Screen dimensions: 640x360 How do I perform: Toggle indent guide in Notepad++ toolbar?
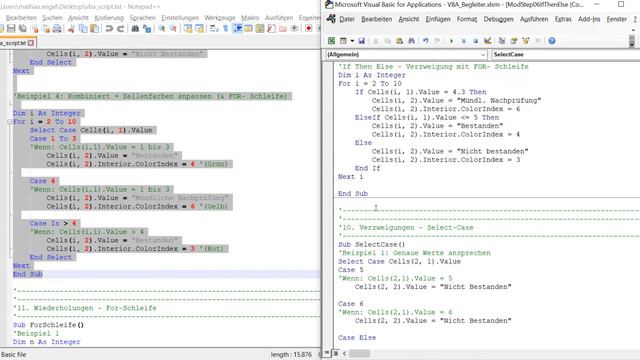(x=237, y=29)
